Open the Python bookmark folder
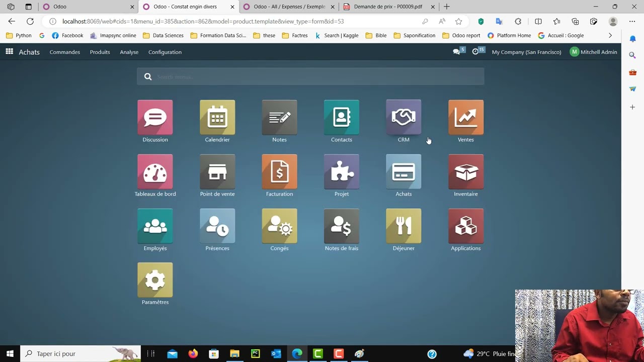Viewport: 644px width, 362px height. (x=19, y=35)
